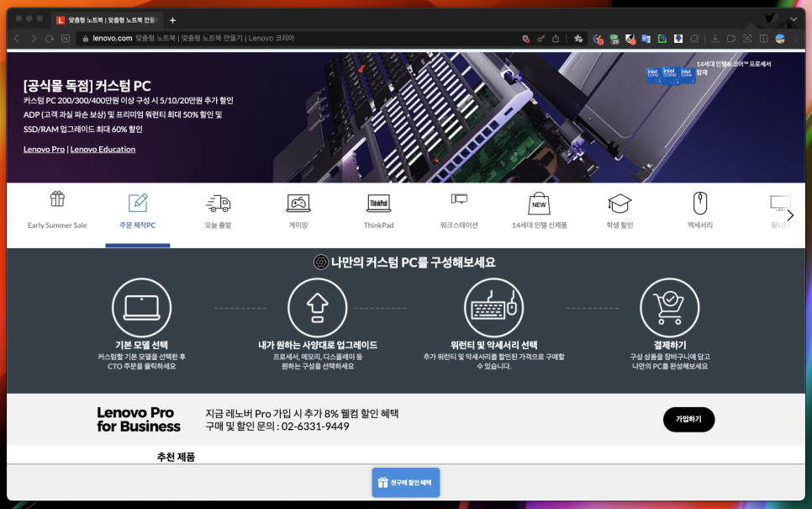Click the 커스텀 PC banner heading

pos(87,86)
